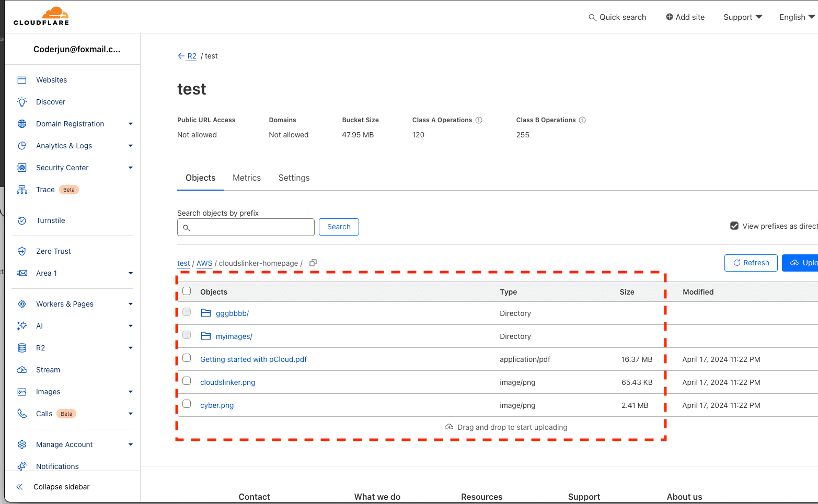Click the R2 database icon in sidebar
The height and width of the screenshot is (504, 818).
(x=22, y=348)
